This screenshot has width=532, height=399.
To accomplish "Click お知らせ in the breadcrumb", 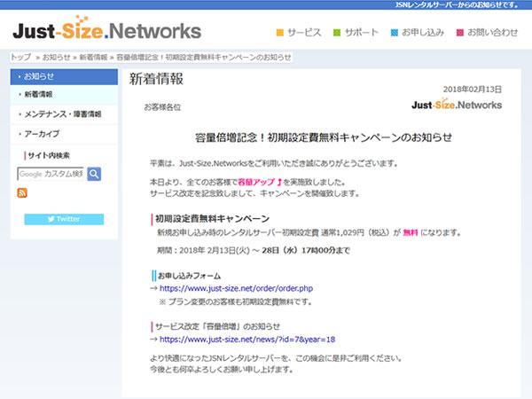I will point(57,57).
